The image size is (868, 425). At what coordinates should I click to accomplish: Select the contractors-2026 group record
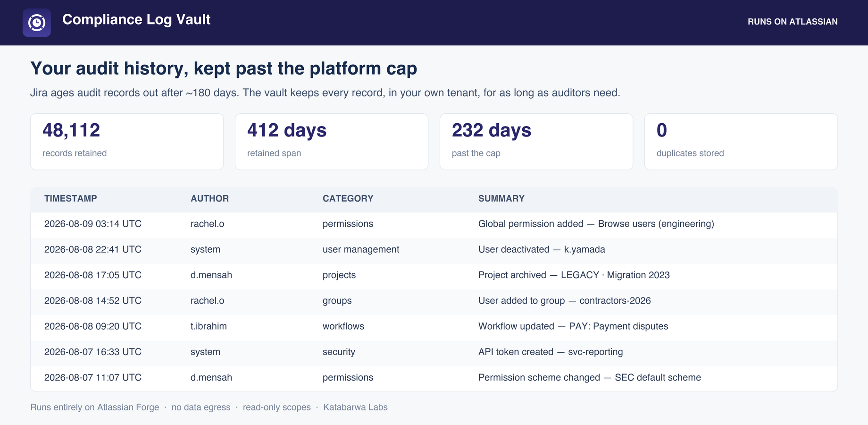(434, 301)
